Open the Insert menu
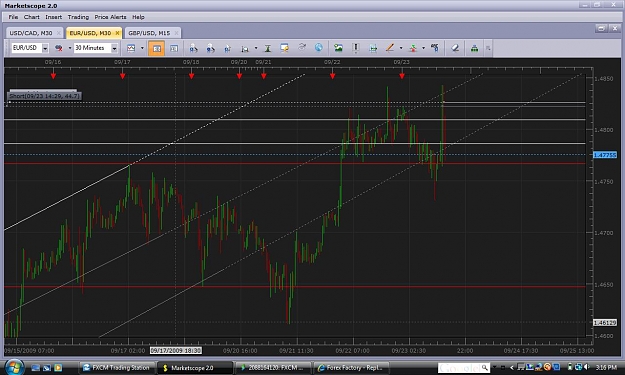This screenshot has width=625, height=375. 53,17
